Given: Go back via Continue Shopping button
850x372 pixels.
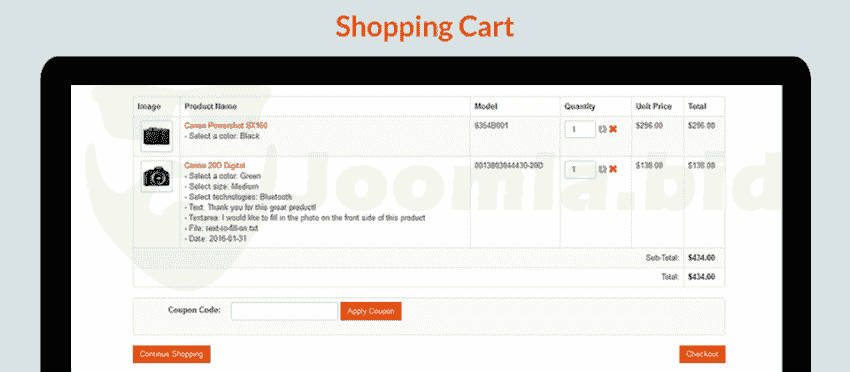Looking at the screenshot, I should coord(171,354).
